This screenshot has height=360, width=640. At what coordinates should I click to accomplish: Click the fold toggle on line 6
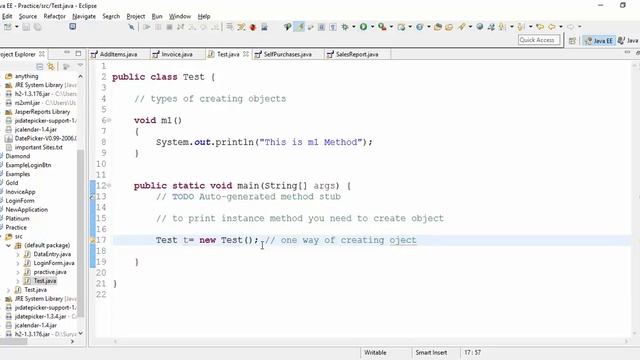coord(109,120)
